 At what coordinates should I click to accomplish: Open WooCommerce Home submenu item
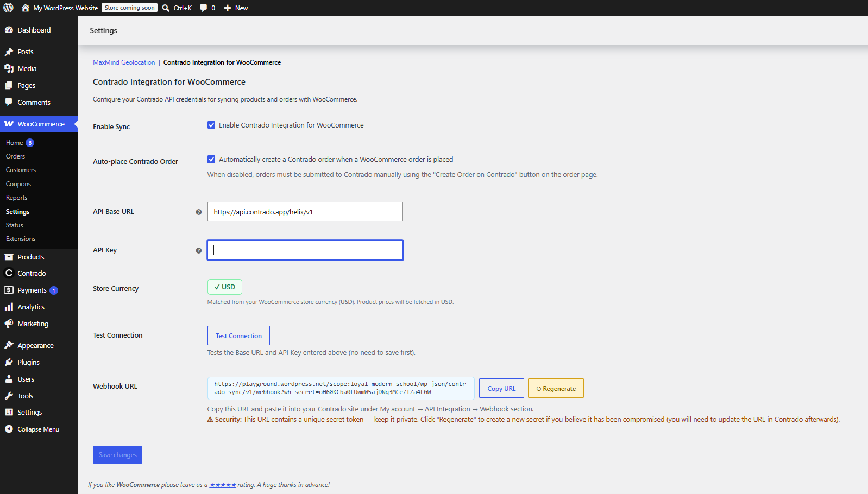(x=15, y=143)
